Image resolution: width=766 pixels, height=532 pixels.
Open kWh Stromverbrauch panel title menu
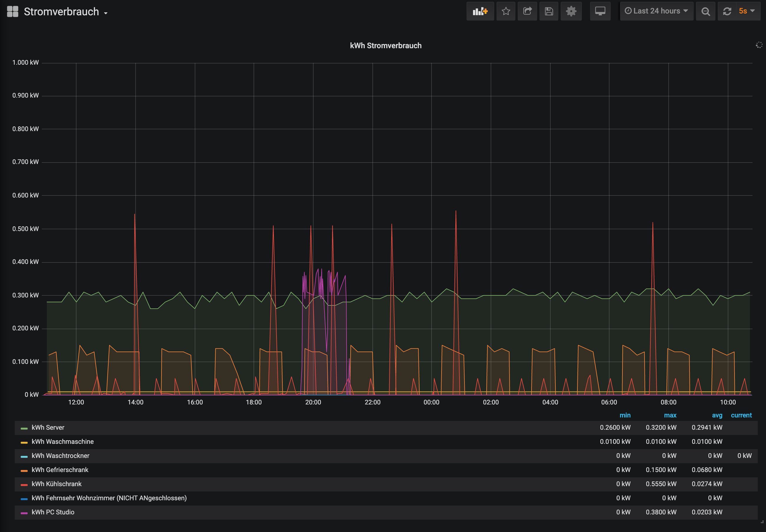[385, 46]
